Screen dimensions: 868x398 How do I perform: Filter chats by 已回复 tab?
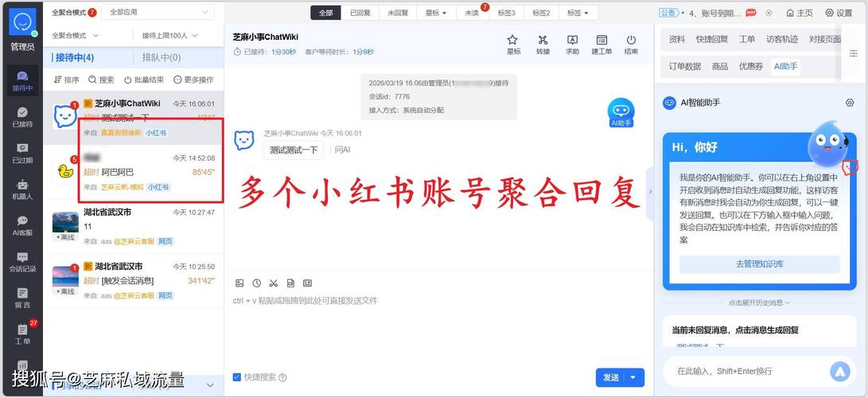[360, 13]
